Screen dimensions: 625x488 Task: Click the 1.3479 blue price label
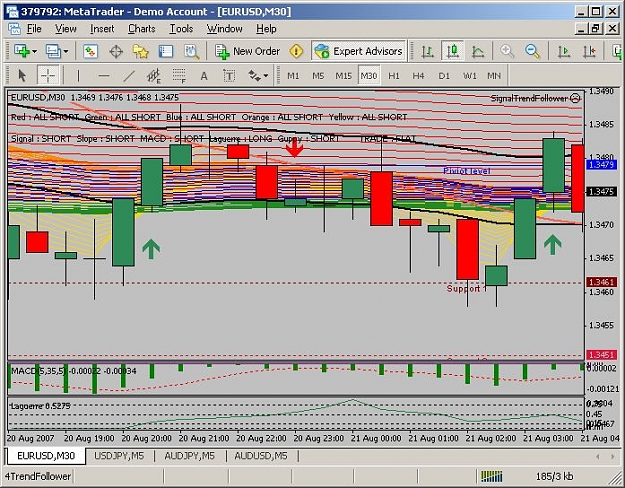click(601, 165)
